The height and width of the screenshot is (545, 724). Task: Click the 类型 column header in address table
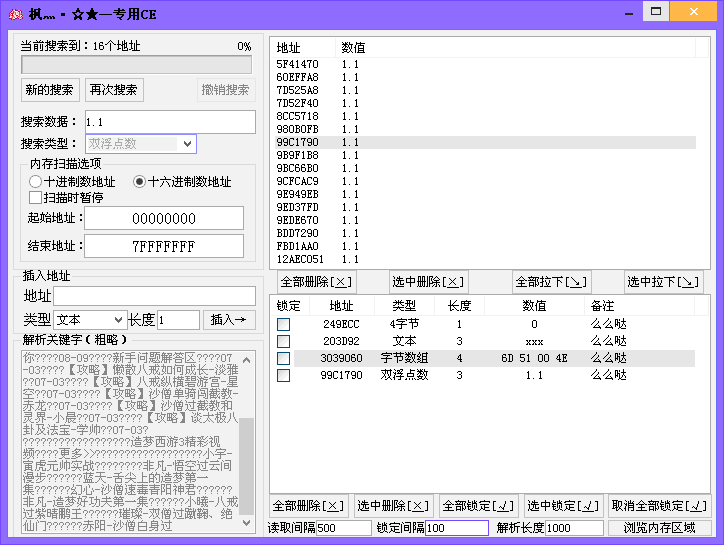pyautogui.click(x=404, y=306)
